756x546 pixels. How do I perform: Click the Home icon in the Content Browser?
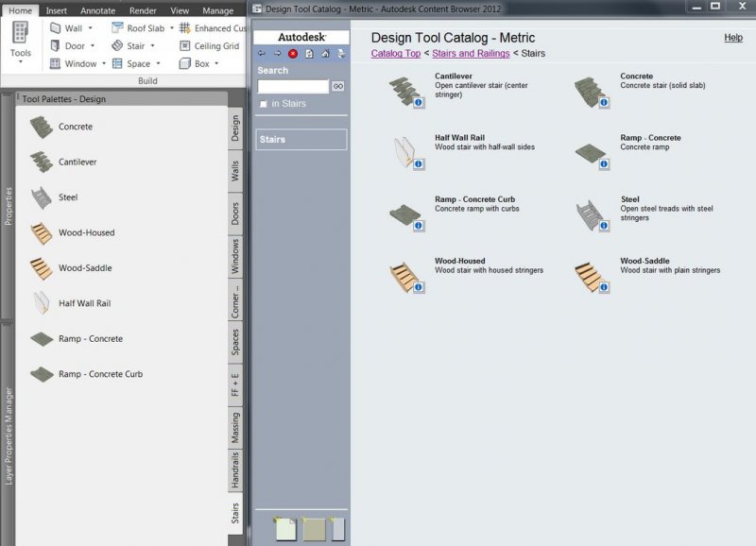pyautogui.click(x=325, y=53)
